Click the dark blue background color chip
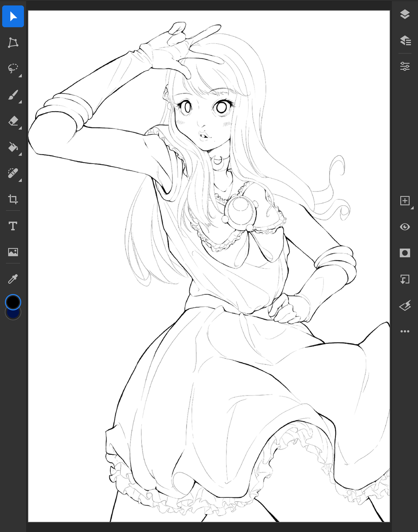This screenshot has height=532, width=418. click(x=13, y=314)
